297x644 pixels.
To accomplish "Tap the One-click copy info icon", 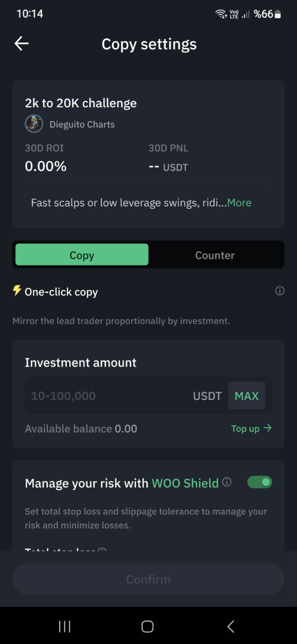I will coord(280,291).
